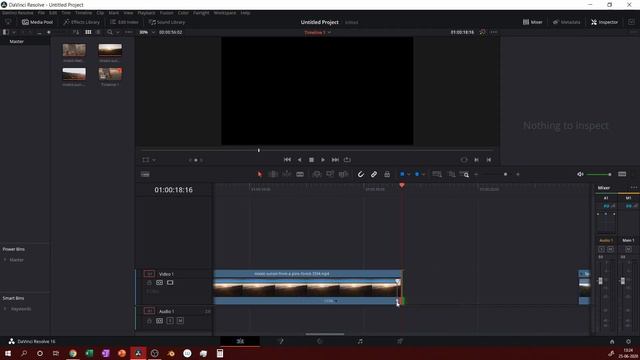
Task: Open the Fusion page icon
Action: 280,341
